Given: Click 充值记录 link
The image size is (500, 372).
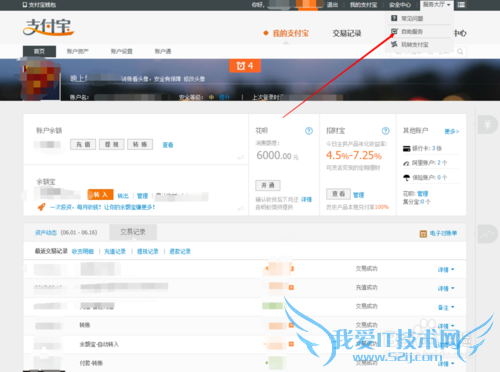Looking at the screenshot, I should point(115,251).
